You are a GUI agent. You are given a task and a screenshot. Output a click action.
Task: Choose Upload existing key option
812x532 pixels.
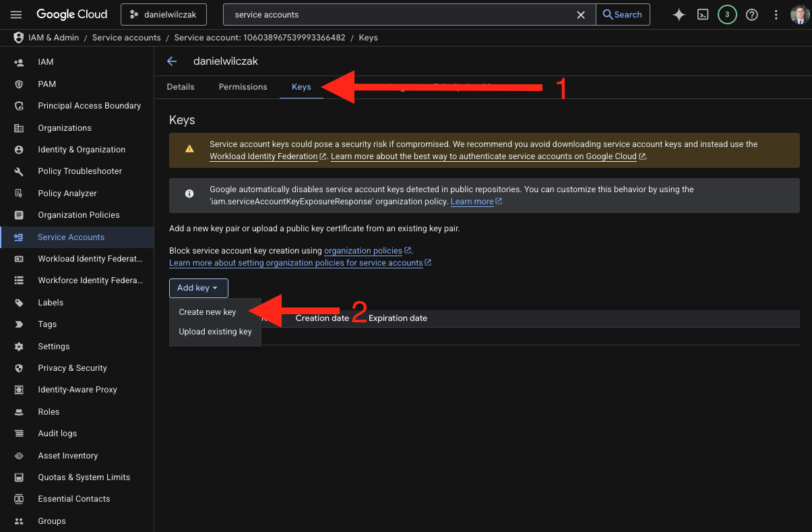pyautogui.click(x=215, y=332)
